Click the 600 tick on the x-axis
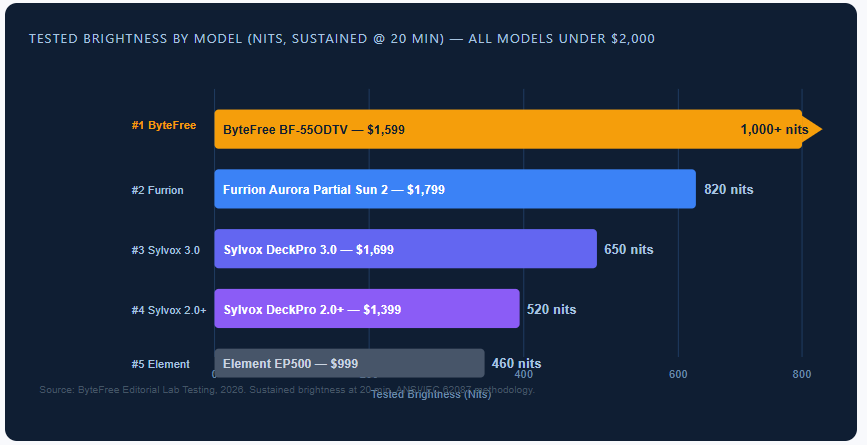867x445 pixels. [x=678, y=374]
